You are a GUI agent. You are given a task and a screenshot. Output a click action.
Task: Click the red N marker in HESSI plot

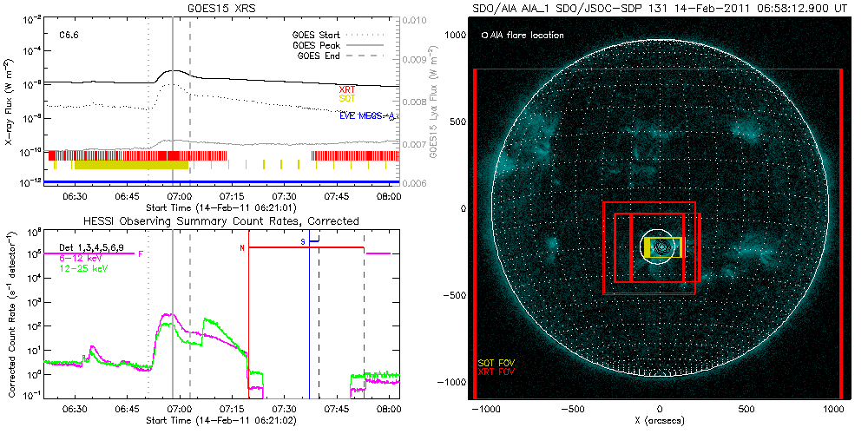pyautogui.click(x=243, y=248)
